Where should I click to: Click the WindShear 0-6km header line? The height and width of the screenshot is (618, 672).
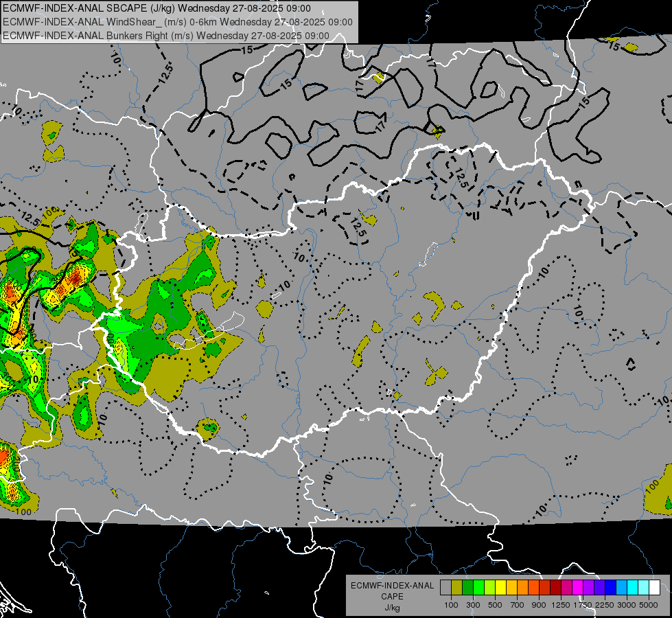point(177,22)
